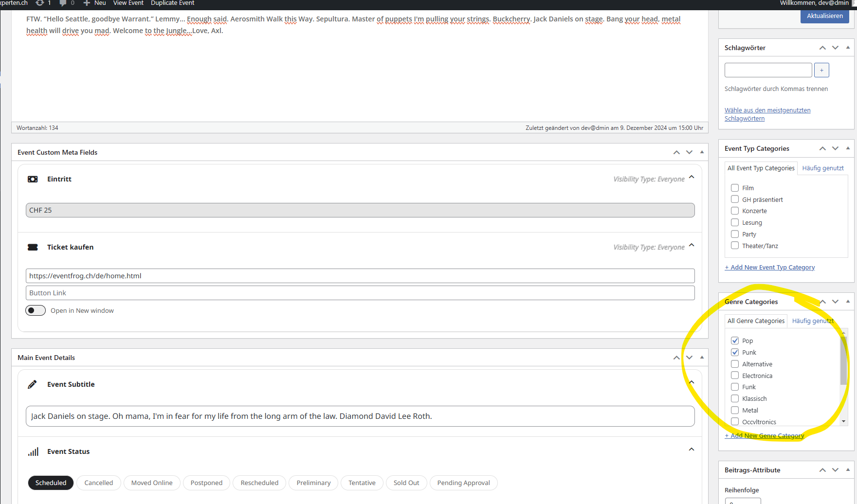Uncheck the Pop genre
The image size is (857, 504).
point(735,341)
